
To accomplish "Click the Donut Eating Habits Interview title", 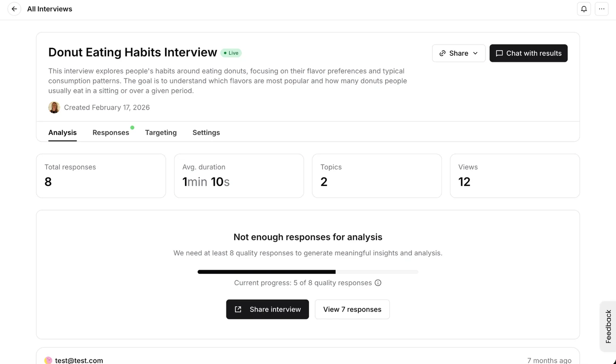I will (x=133, y=52).
